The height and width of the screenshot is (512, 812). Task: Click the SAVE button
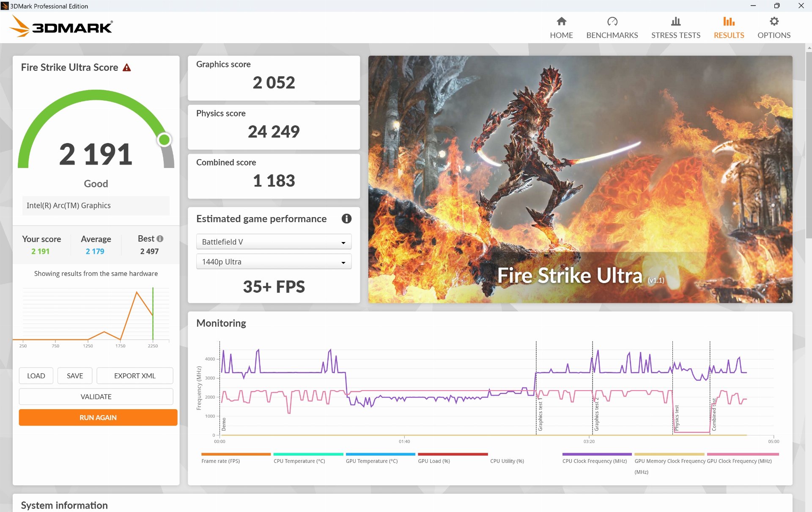click(75, 376)
